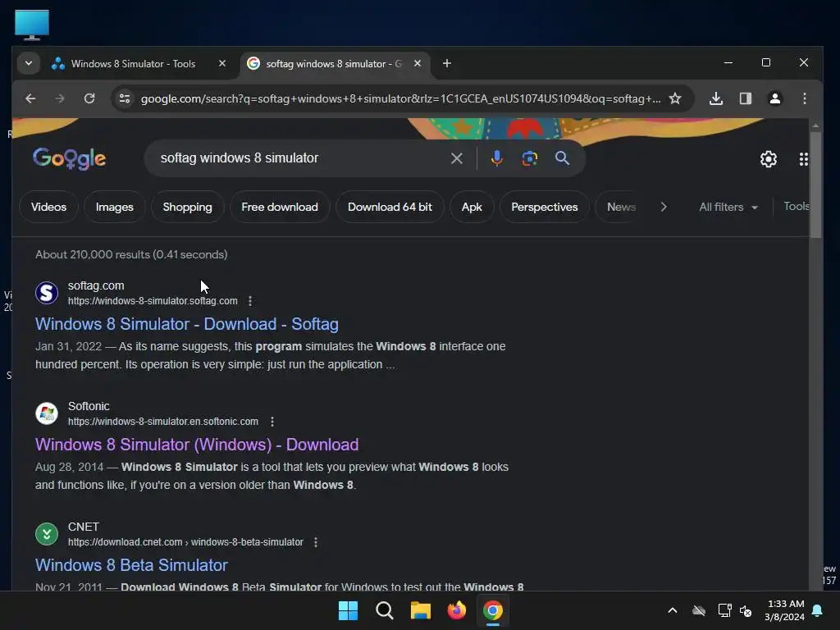
Task: Filter results by Perspectives
Action: 545,207
